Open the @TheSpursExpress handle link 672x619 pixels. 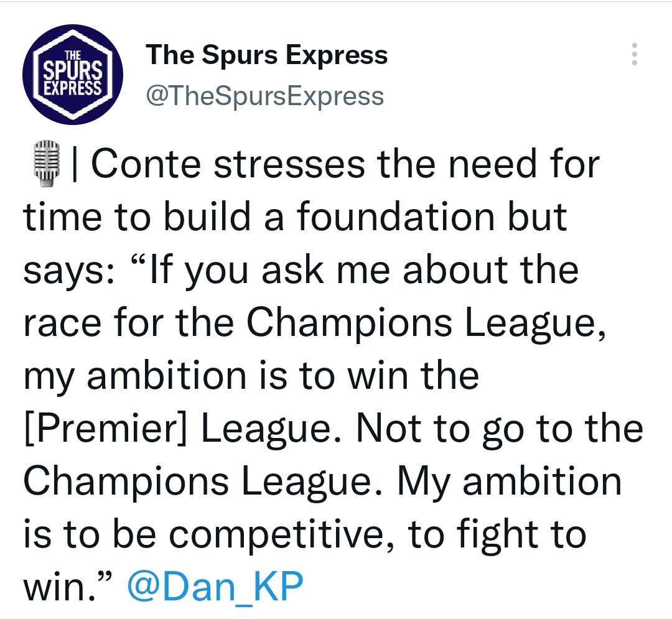click(264, 96)
